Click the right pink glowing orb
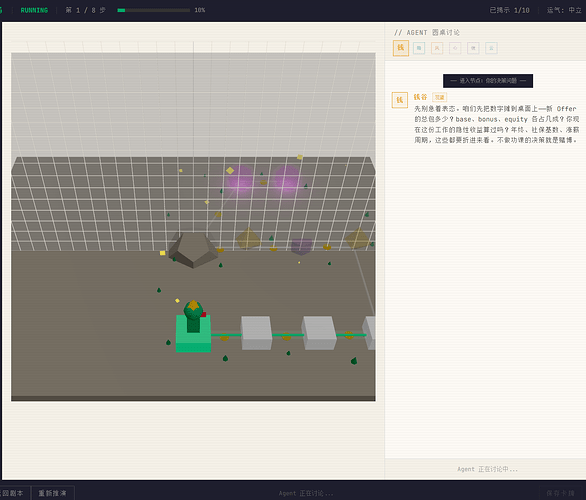586x500 pixels. [x=287, y=179]
